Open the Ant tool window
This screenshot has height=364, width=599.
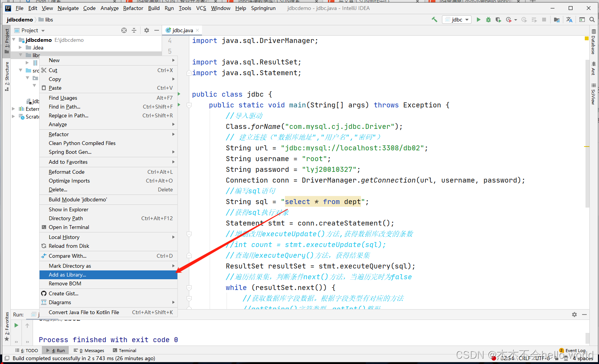[594, 68]
